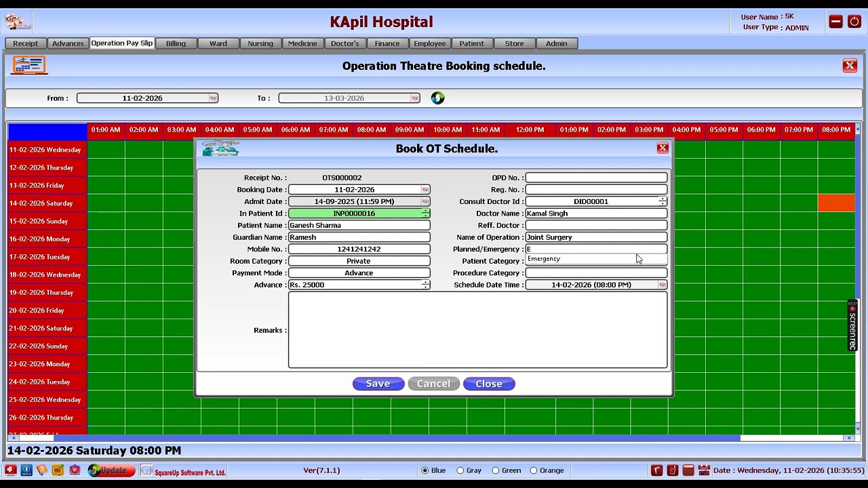Viewport: 868px width, 488px height.
Task: Open the Finance tab
Action: [x=387, y=43]
